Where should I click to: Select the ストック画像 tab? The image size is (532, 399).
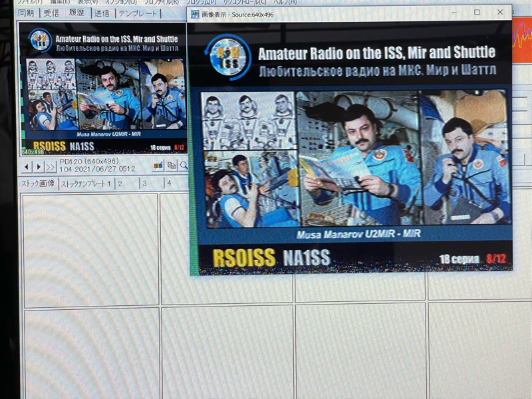tap(38, 184)
